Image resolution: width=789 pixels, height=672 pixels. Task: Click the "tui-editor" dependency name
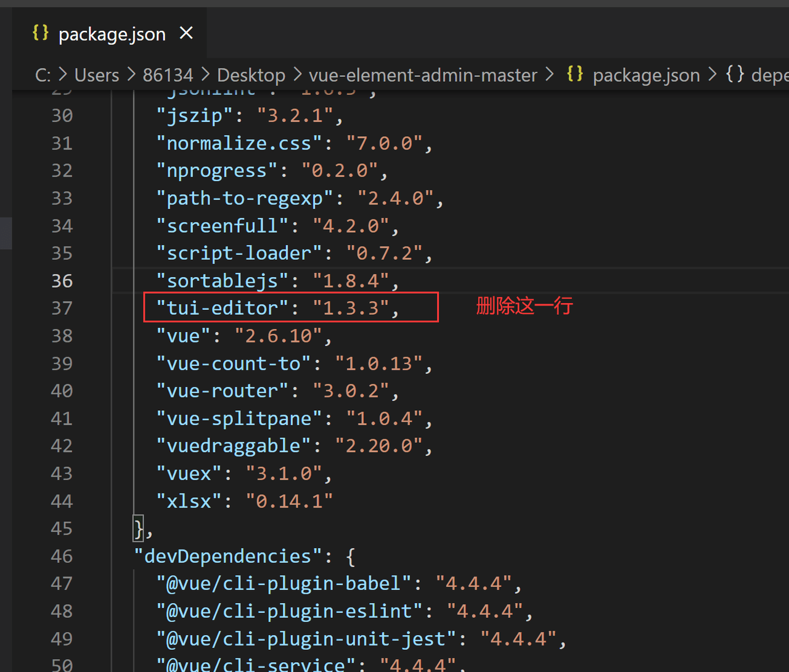pos(223,308)
